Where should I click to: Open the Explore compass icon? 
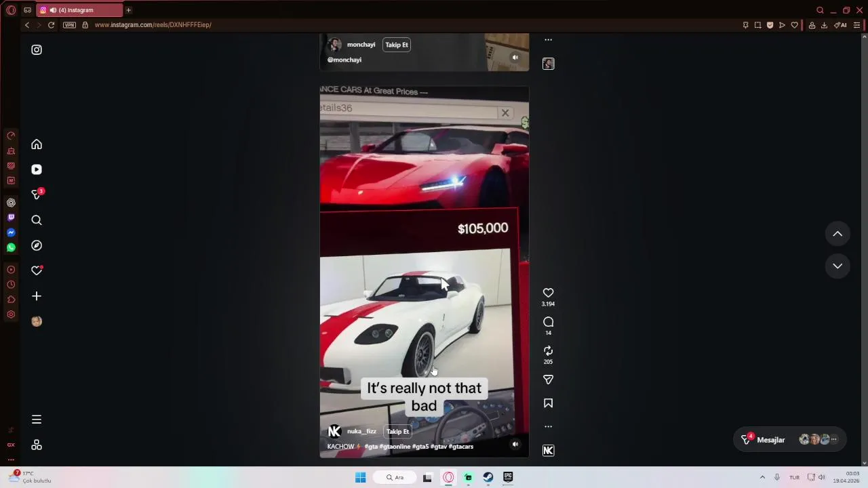[x=37, y=245]
